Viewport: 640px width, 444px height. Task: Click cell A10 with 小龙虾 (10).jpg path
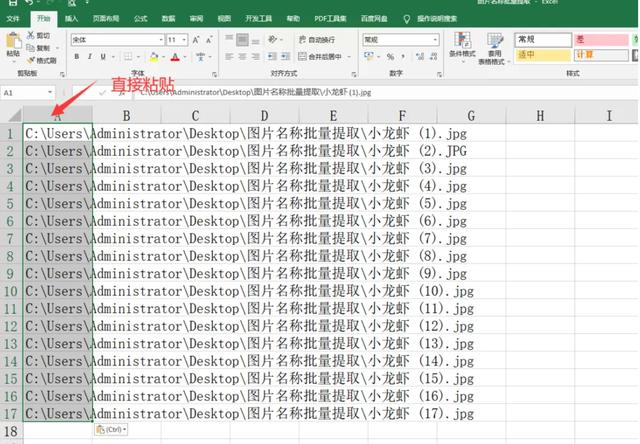coord(57,291)
